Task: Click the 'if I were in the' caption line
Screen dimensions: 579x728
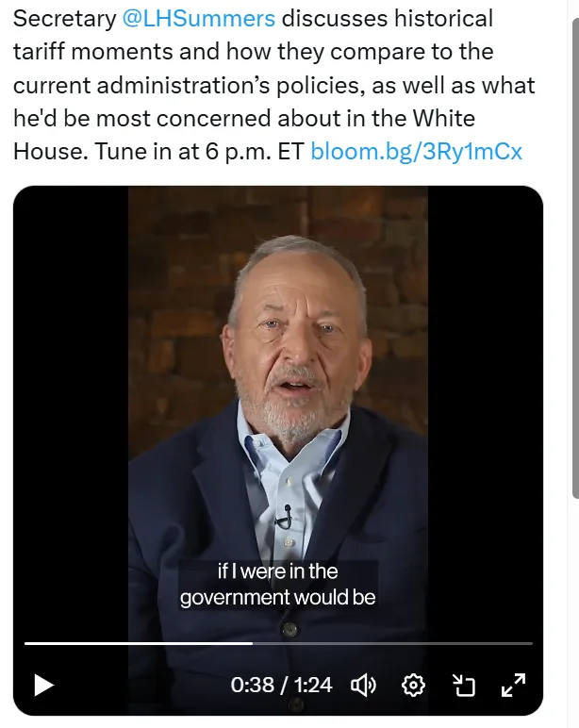Action: pos(277,571)
